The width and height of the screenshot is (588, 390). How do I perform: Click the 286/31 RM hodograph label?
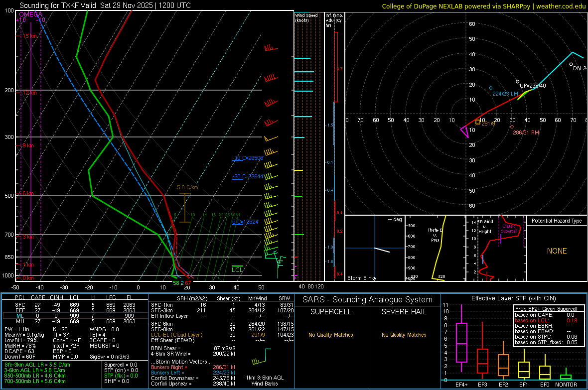pyautogui.click(x=526, y=132)
